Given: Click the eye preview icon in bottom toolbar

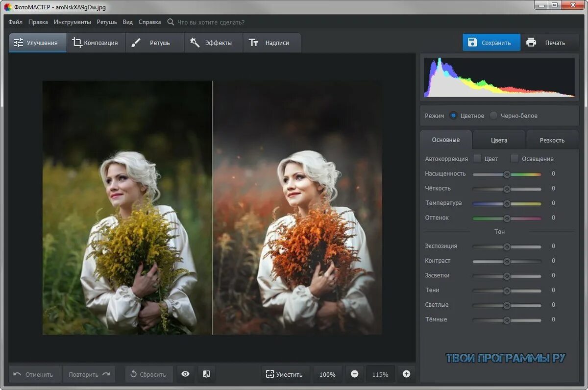Looking at the screenshot, I should 185,374.
